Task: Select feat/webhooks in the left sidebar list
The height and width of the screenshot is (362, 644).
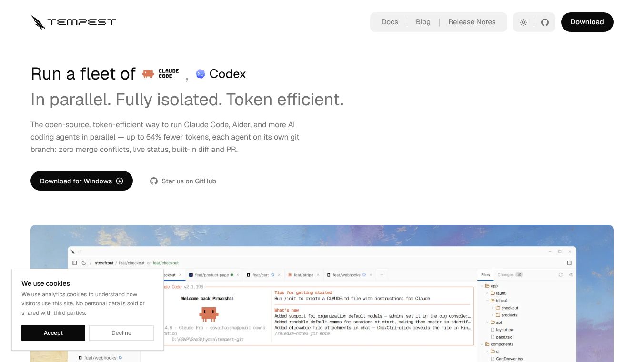Action: [101, 358]
